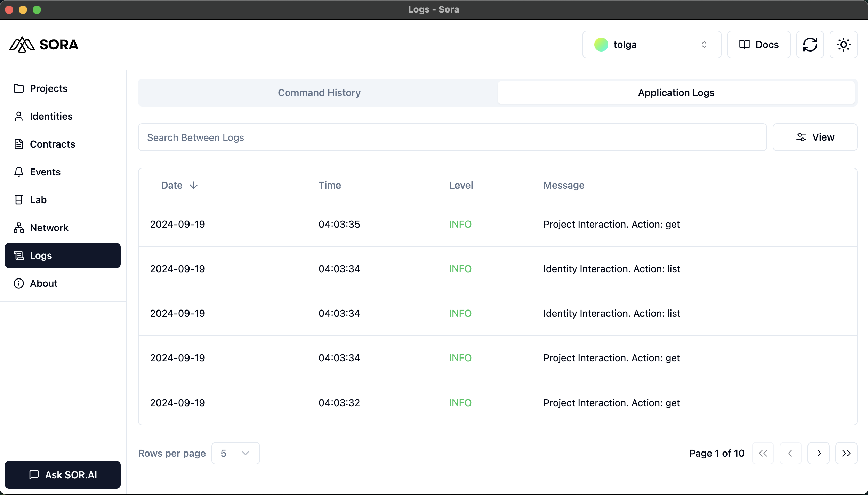Click the Rows per page label

172,453
